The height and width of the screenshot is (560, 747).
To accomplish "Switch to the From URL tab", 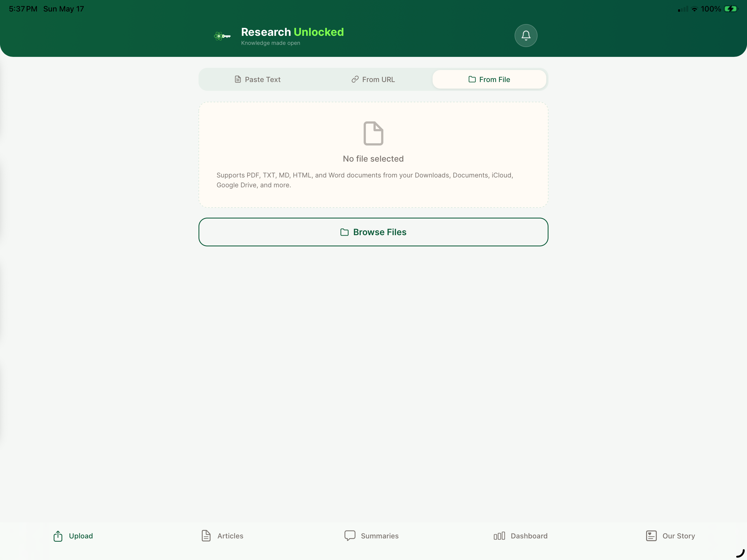I will coord(373,79).
